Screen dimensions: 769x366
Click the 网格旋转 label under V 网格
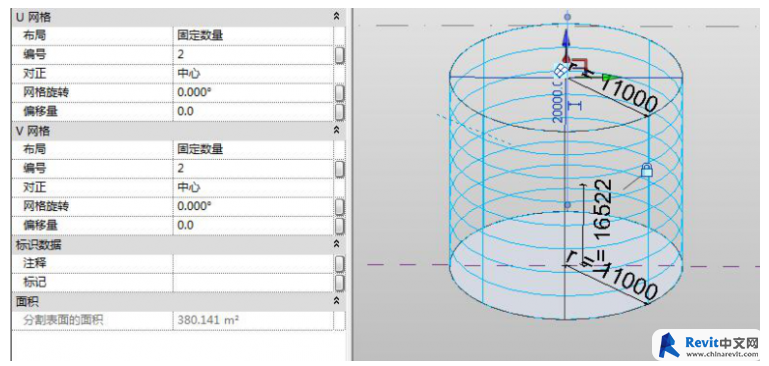[46, 206]
